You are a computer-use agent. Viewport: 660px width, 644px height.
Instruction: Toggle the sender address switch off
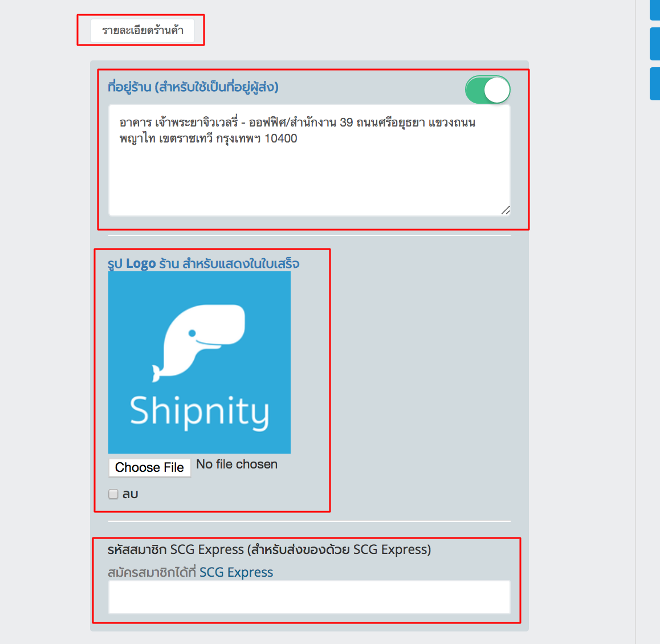487,89
